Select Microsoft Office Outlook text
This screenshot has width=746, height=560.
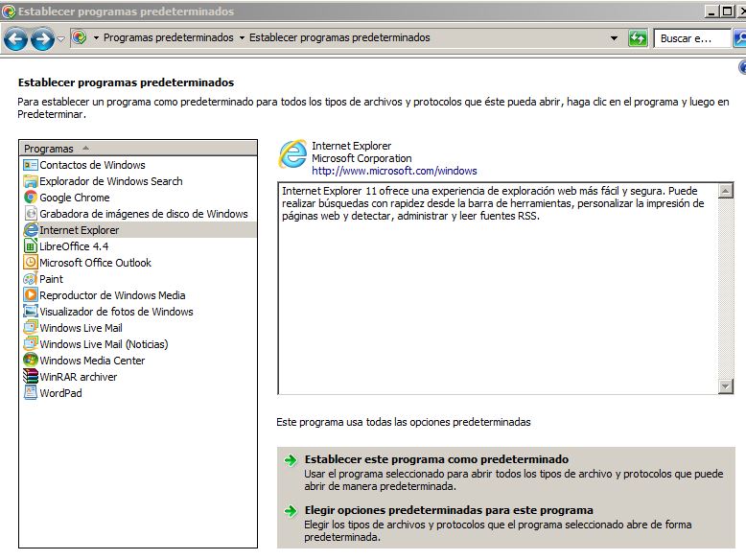click(x=95, y=263)
